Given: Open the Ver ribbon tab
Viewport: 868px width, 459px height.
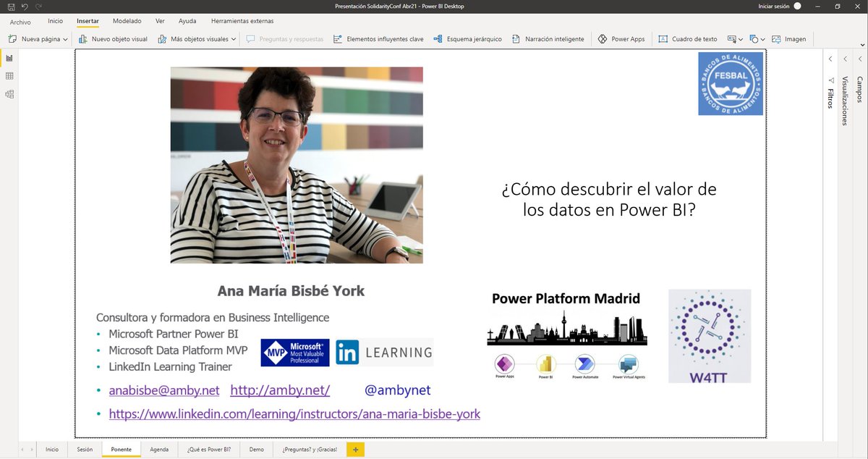Looking at the screenshot, I should point(160,22).
